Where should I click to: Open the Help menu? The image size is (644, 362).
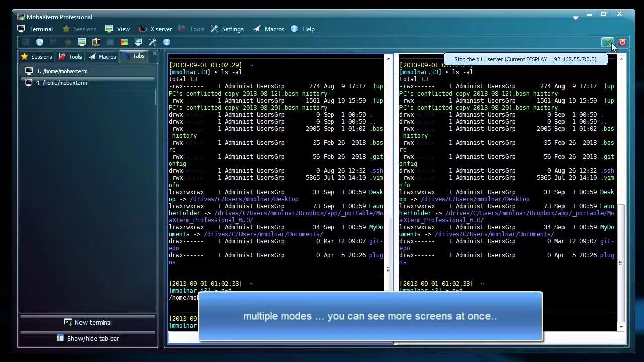303,29
